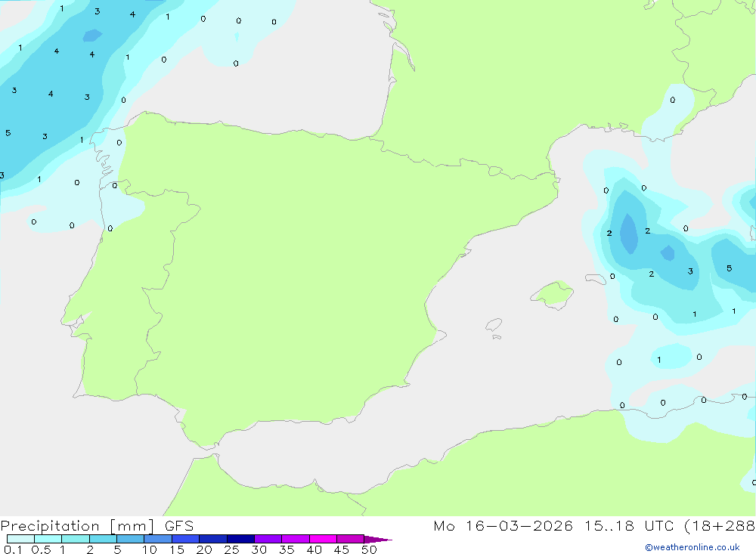Select the 45–50 mm legend swatch

pyautogui.click(x=350, y=539)
